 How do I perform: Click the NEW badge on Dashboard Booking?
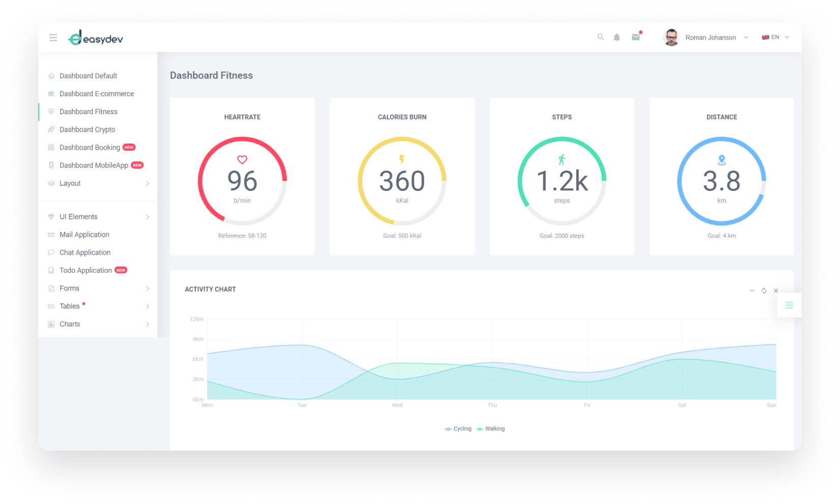[x=129, y=147]
